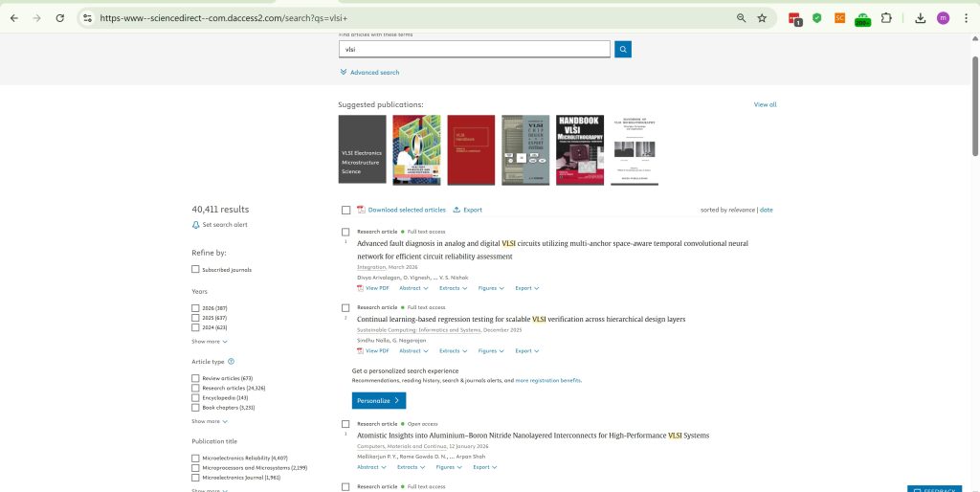This screenshot has height=492, width=980.
Task: Open the red VLSI Handbook cover
Action: (471, 150)
